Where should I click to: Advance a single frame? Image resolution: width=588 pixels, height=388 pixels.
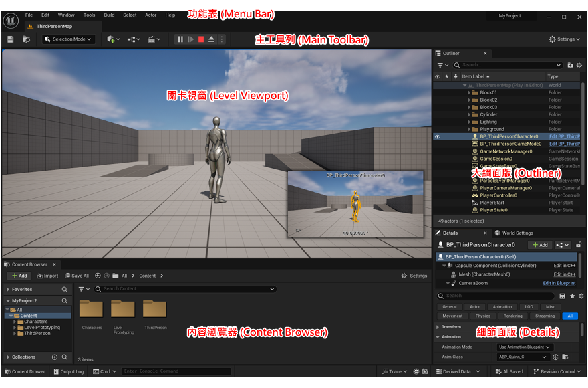[x=191, y=39]
